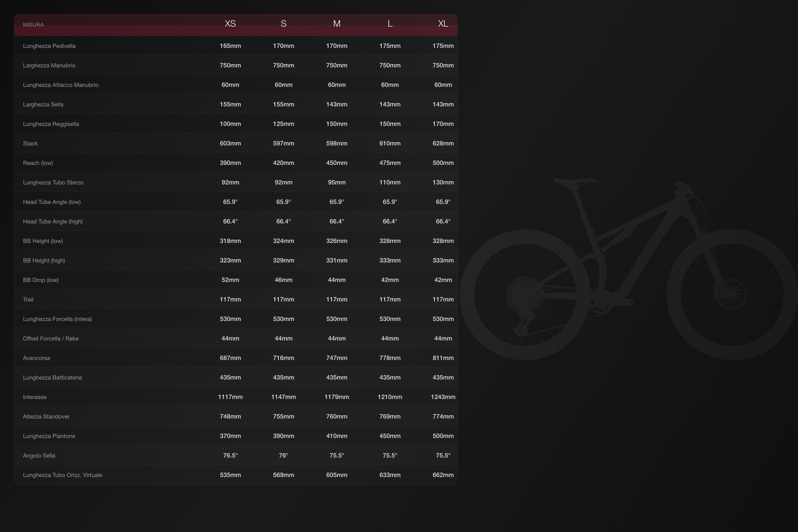Click the Head Tube Angle (low) row label

pyautogui.click(x=52, y=202)
